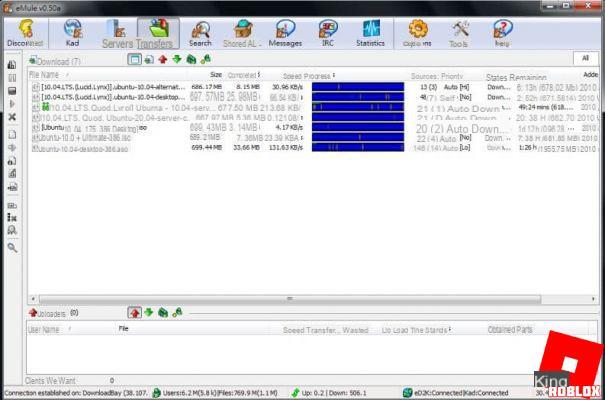Screen dimensions: 605x400
Task: Click the Disconnect toolbar button
Action: pos(25,33)
